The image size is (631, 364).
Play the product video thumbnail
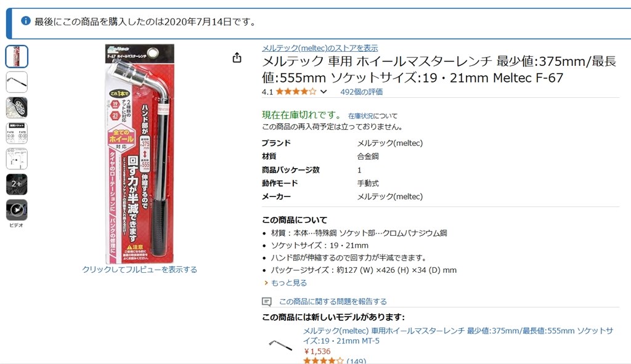pos(17,210)
